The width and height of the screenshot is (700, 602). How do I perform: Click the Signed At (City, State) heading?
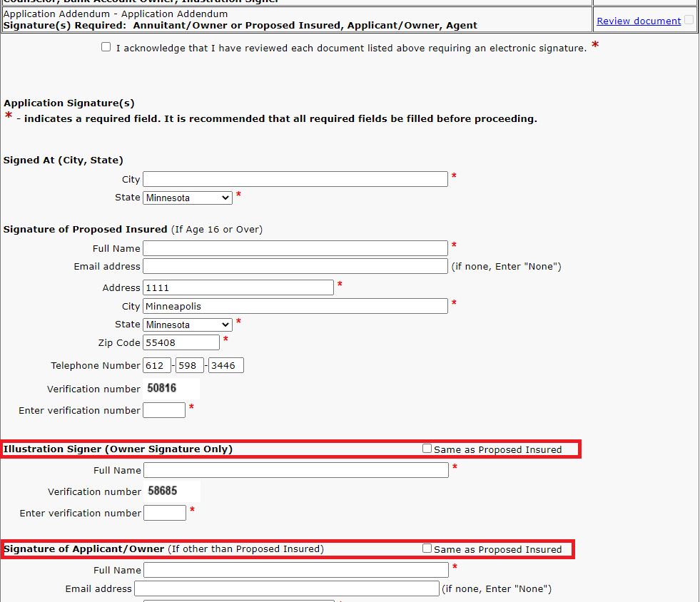pos(64,160)
